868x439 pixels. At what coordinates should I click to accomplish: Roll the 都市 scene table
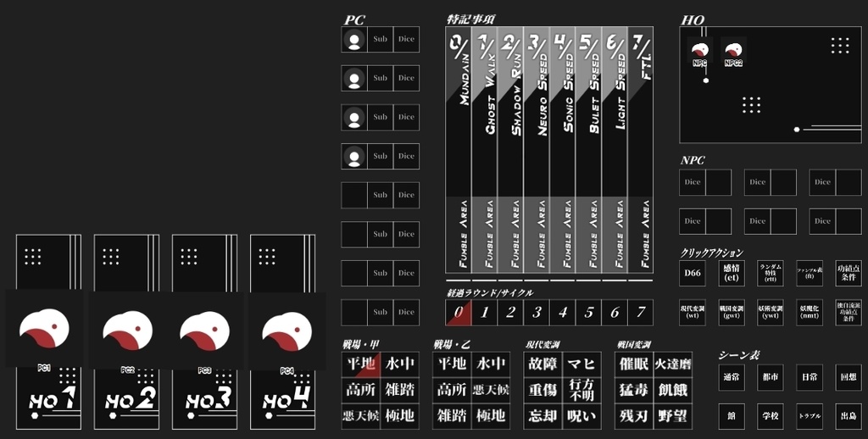[771, 377]
